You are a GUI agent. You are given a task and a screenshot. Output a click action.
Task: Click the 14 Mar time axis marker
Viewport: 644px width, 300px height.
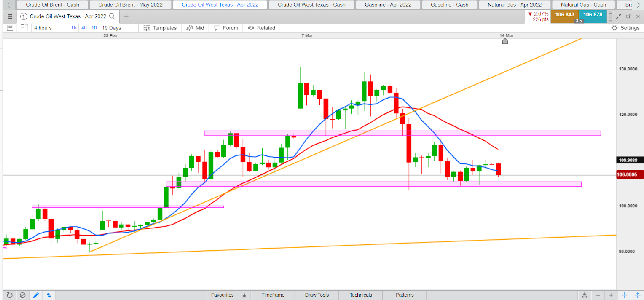click(x=505, y=39)
